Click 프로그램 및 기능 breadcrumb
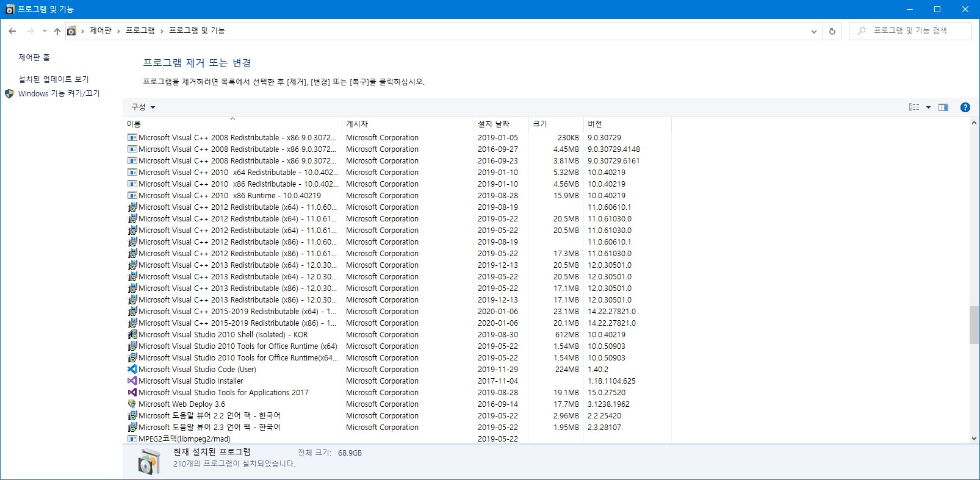The height and width of the screenshot is (480, 980). [196, 30]
